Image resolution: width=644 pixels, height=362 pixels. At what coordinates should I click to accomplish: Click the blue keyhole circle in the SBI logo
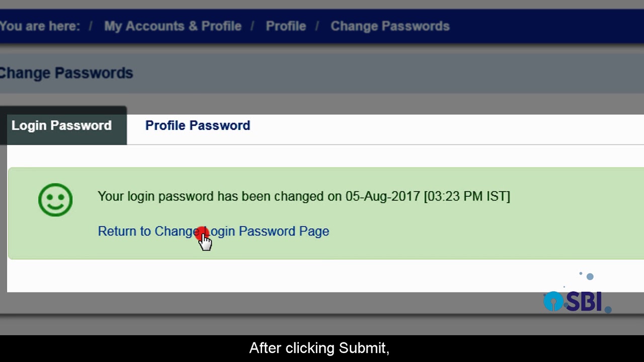tap(553, 302)
